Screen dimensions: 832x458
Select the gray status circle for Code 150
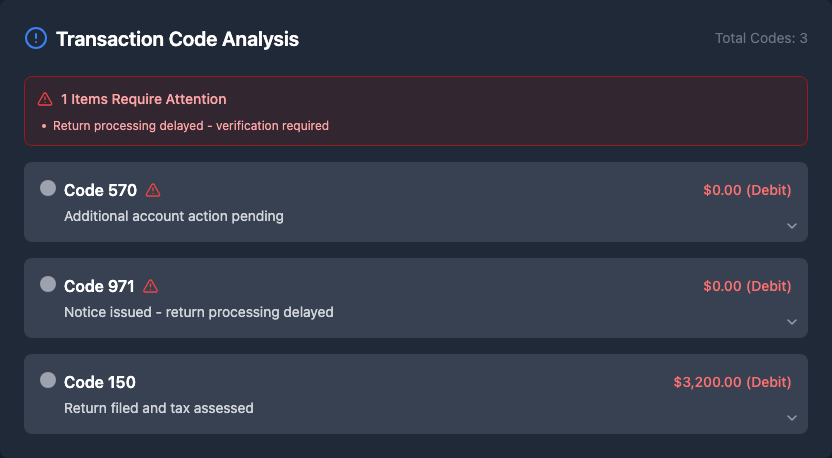(x=48, y=380)
